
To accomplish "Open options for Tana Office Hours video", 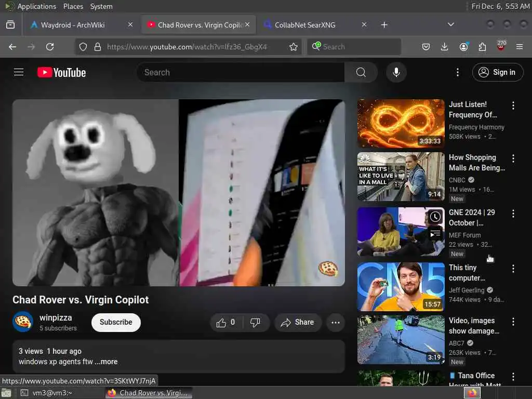I will [x=513, y=377].
